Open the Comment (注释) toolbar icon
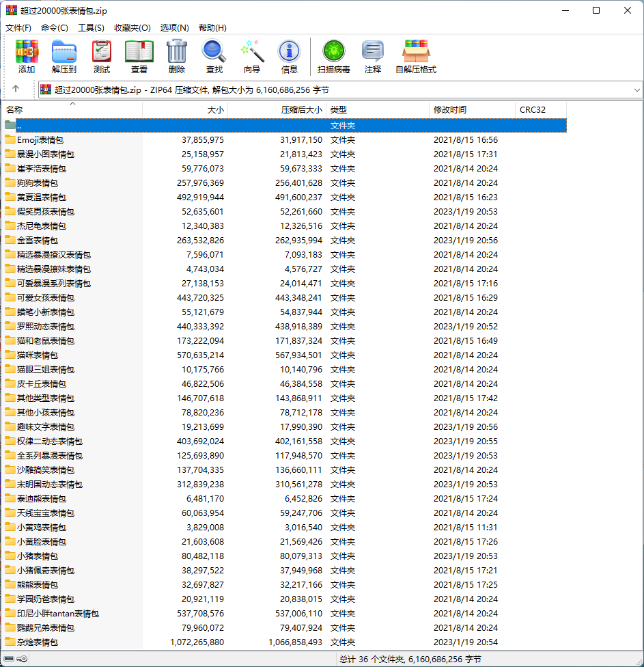644x667 pixels. (373, 57)
